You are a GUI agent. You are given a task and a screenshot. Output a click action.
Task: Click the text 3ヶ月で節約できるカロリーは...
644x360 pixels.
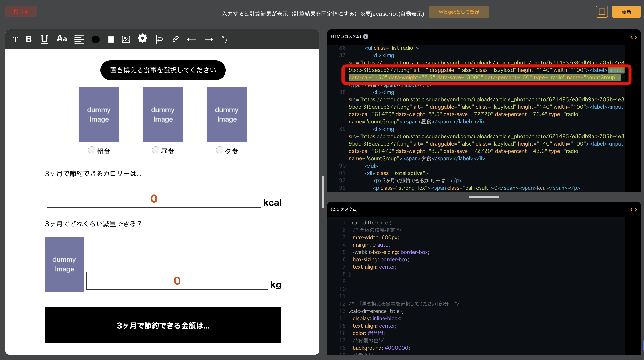tap(93, 174)
